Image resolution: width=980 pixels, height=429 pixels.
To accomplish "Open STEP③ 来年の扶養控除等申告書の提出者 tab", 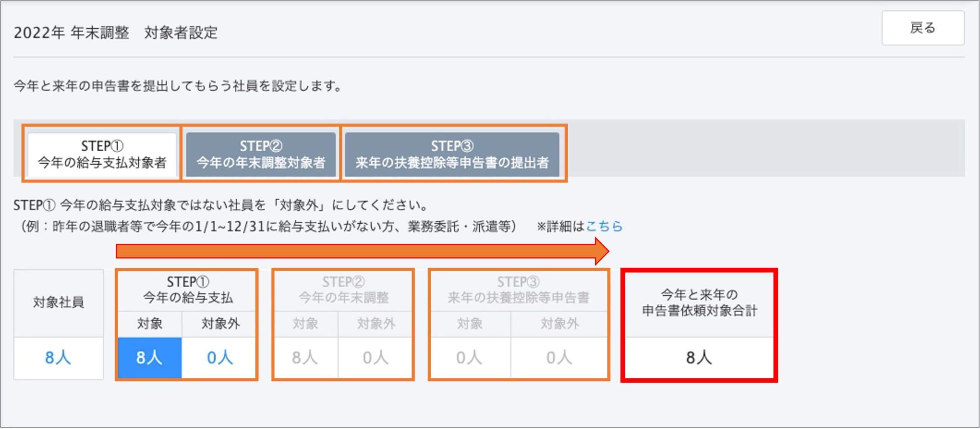I will [452, 154].
